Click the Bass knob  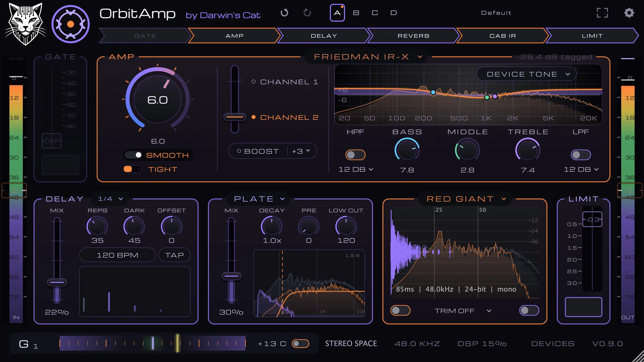tap(407, 150)
